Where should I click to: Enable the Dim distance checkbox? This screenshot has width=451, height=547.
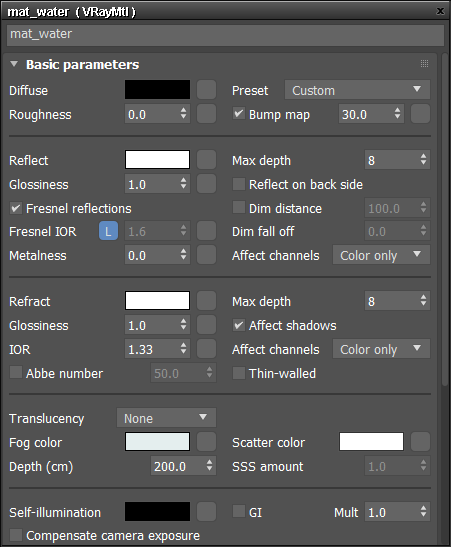[239, 208]
